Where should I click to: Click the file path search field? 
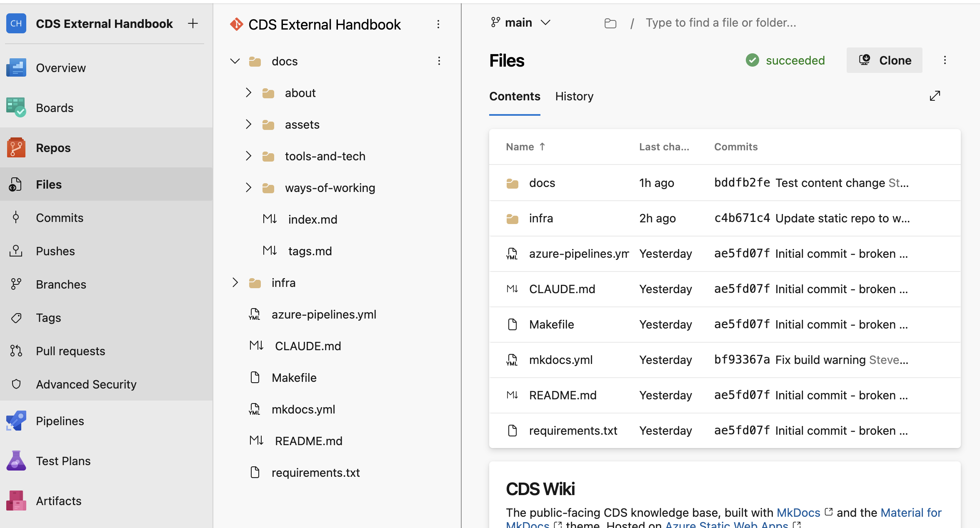click(x=721, y=22)
